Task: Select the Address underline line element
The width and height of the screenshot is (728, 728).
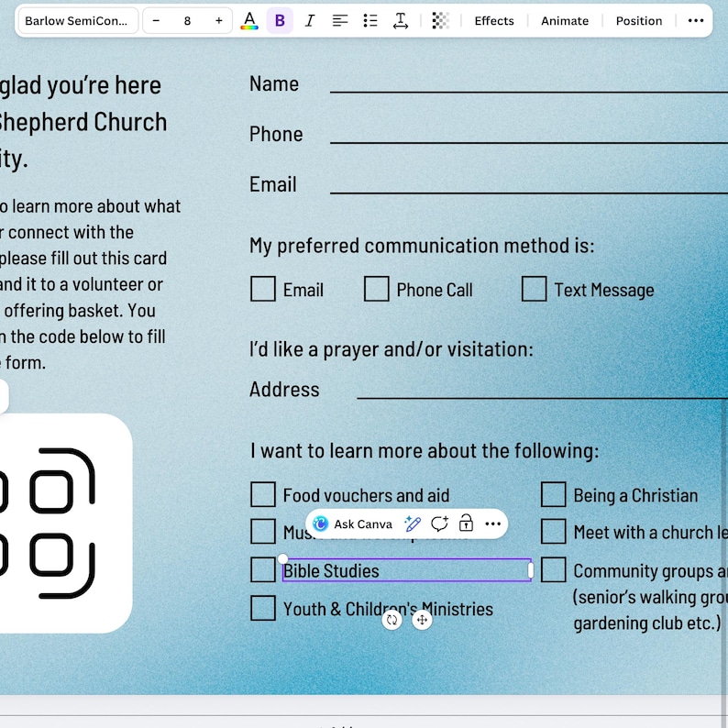Action: pyautogui.click(x=542, y=398)
